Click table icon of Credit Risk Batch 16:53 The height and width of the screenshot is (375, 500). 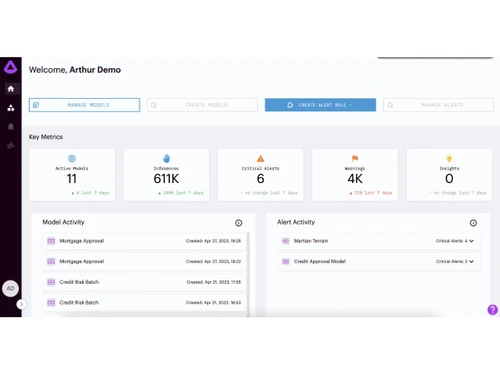[51, 303]
